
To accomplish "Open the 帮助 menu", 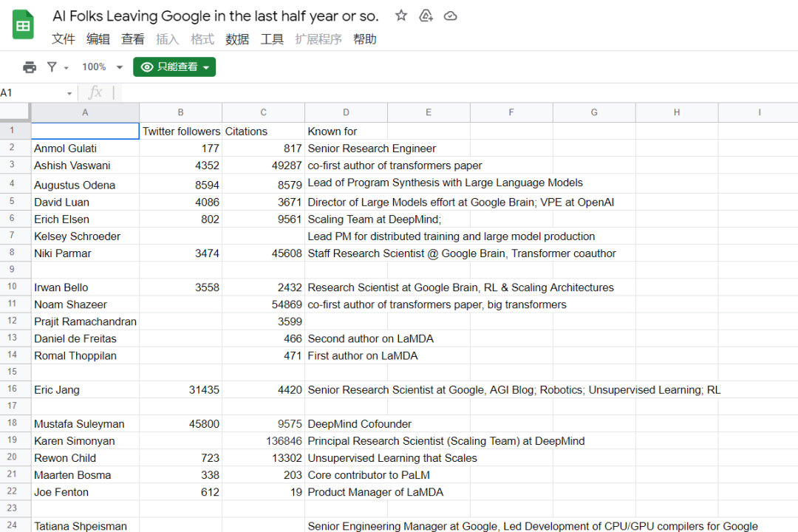I will click(365, 39).
